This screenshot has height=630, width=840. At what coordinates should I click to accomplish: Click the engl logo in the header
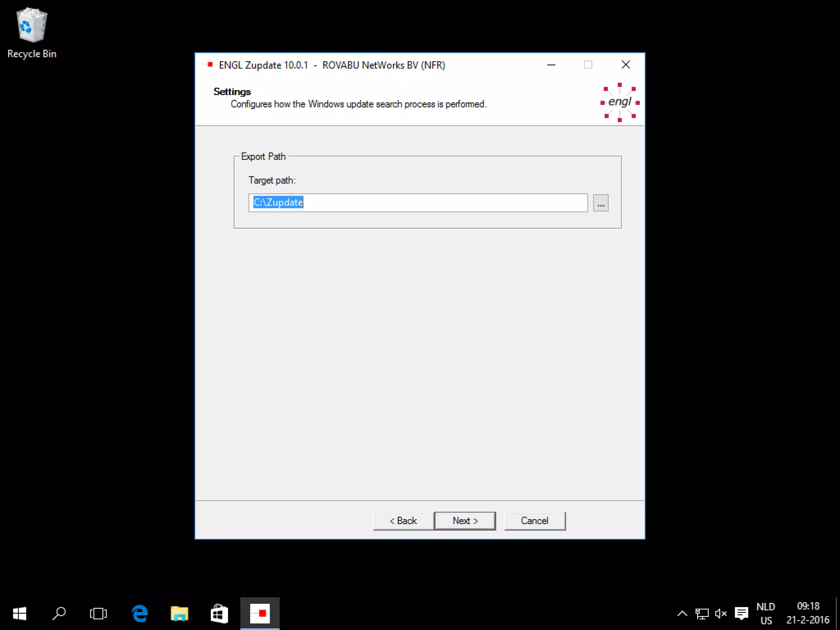(620, 102)
